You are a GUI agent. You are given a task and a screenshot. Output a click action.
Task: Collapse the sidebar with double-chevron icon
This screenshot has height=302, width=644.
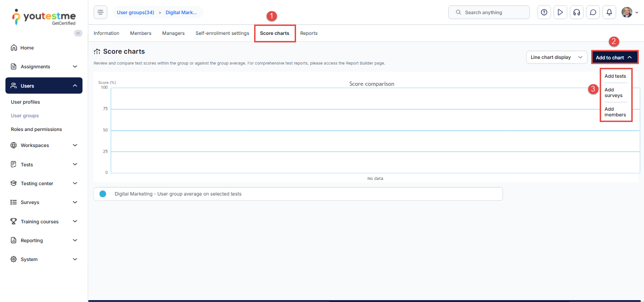point(78,33)
